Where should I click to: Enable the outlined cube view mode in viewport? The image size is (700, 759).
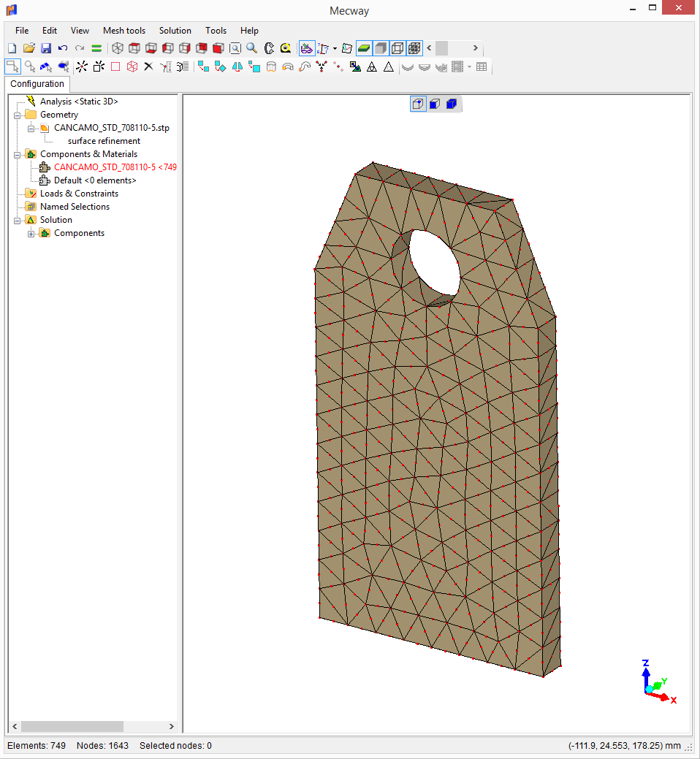point(418,104)
